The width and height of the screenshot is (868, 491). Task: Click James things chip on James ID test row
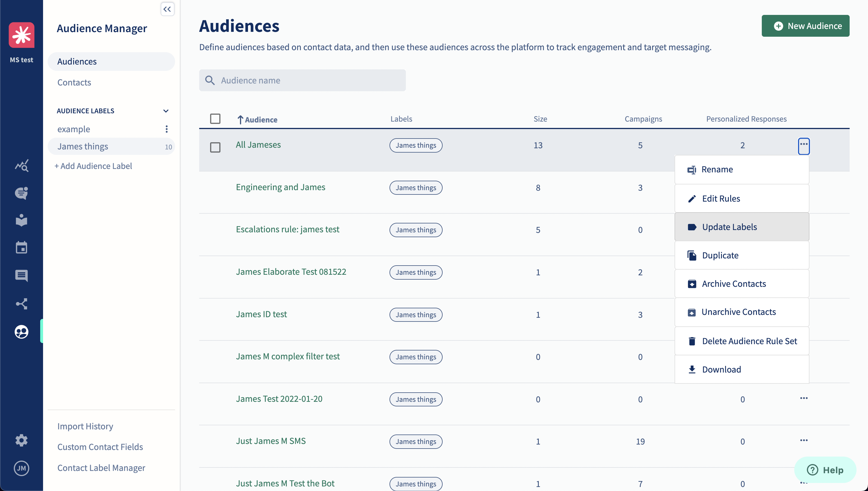(x=416, y=315)
